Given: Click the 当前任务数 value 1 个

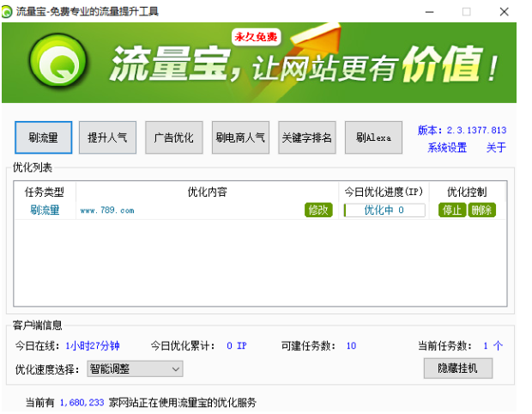Looking at the screenshot, I should pos(493,346).
